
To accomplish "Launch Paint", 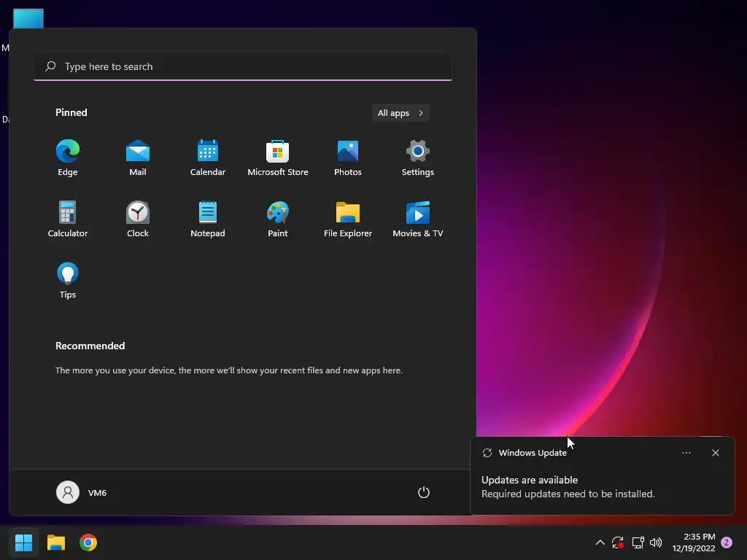I will click(278, 219).
